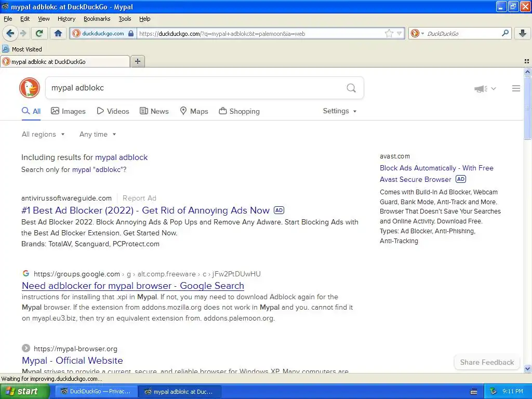This screenshot has height=399, width=532.
Task: Open the File menu
Action: tap(8, 19)
